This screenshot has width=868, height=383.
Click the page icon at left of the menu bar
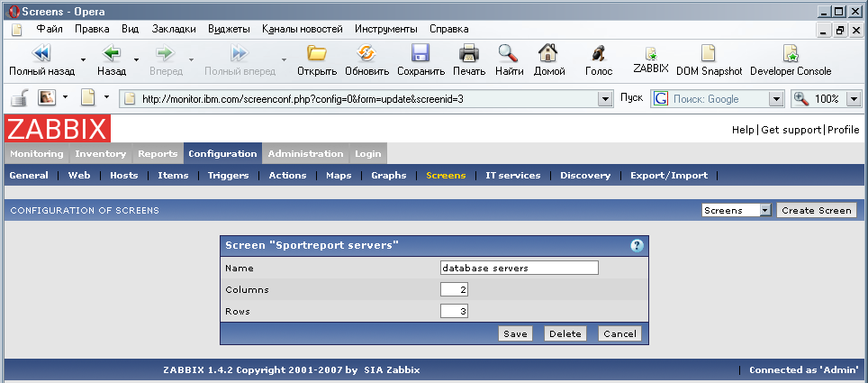tap(16, 30)
